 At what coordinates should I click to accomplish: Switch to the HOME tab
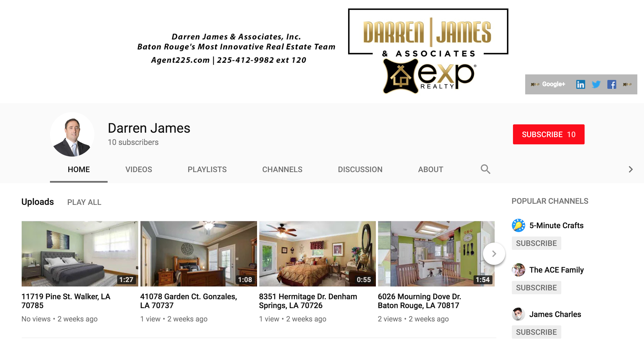(79, 169)
